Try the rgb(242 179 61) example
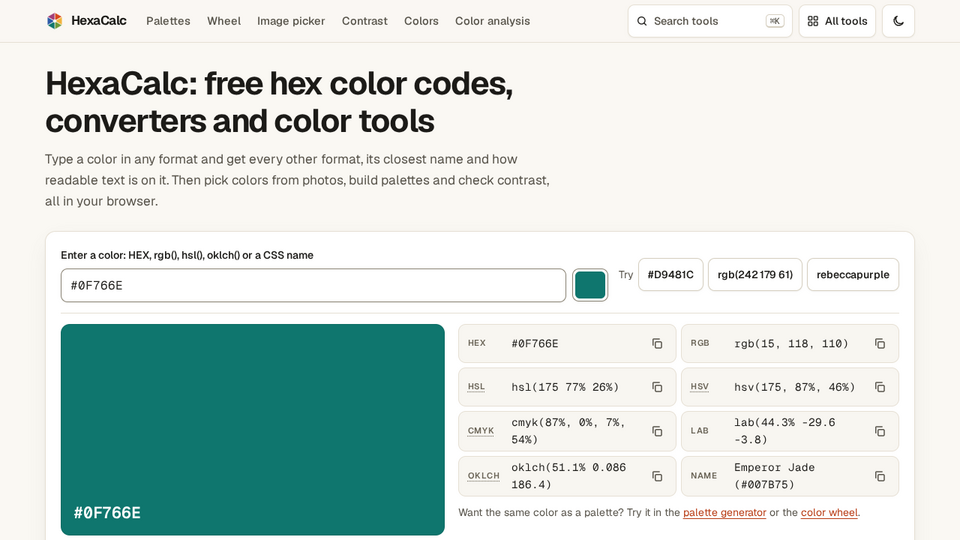This screenshot has width=960, height=540. click(755, 274)
